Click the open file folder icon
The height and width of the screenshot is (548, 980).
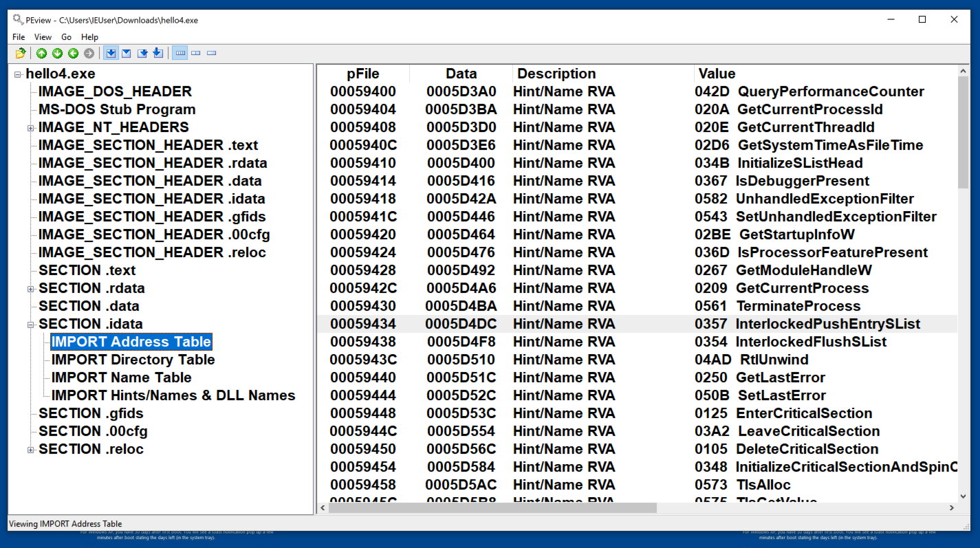[21, 53]
